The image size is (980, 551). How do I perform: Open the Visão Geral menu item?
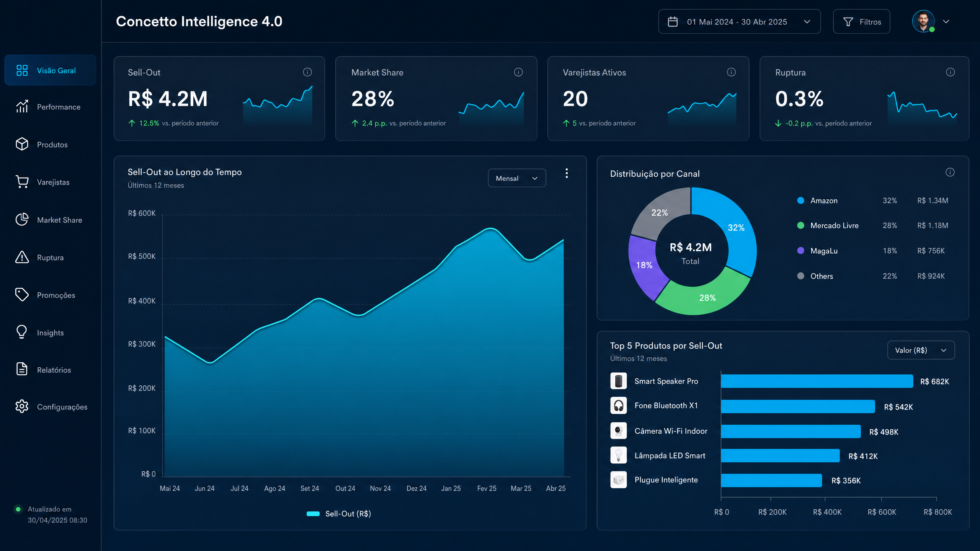point(50,70)
